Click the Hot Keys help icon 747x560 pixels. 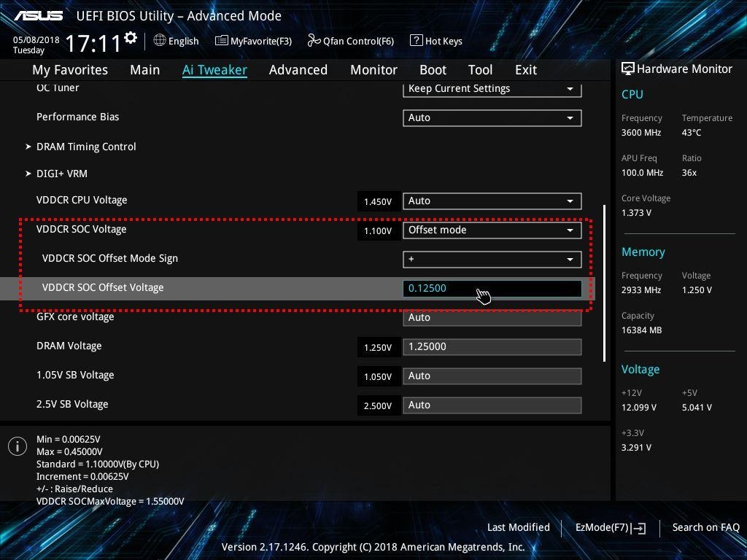point(436,41)
